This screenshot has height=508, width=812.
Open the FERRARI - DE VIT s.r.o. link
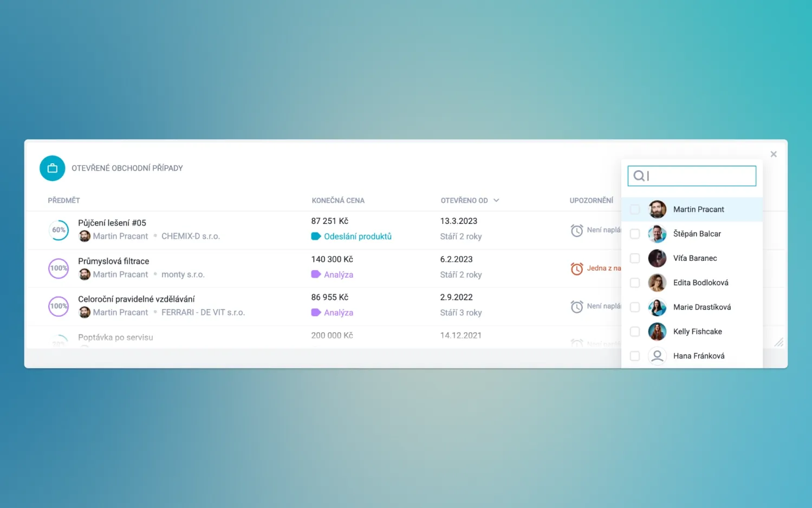tap(203, 312)
